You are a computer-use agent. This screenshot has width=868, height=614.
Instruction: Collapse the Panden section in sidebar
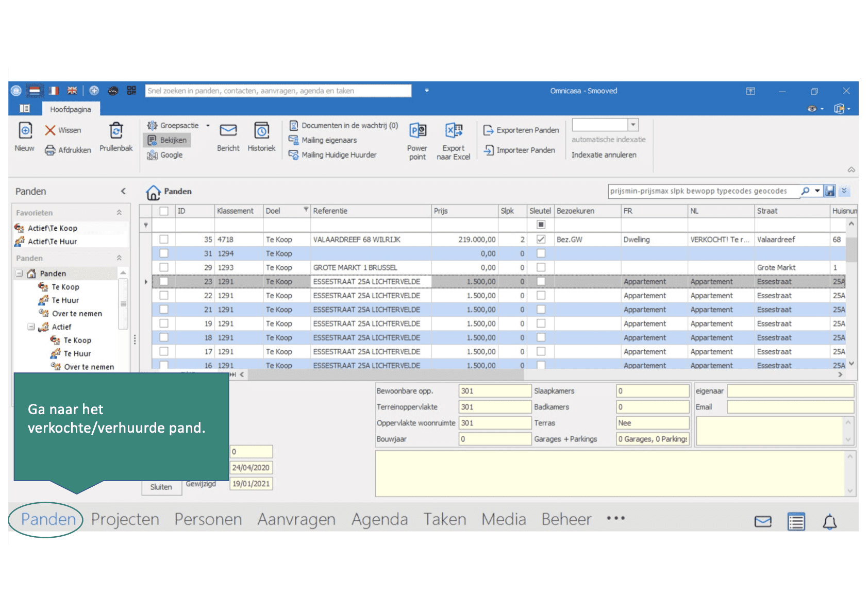tap(119, 258)
